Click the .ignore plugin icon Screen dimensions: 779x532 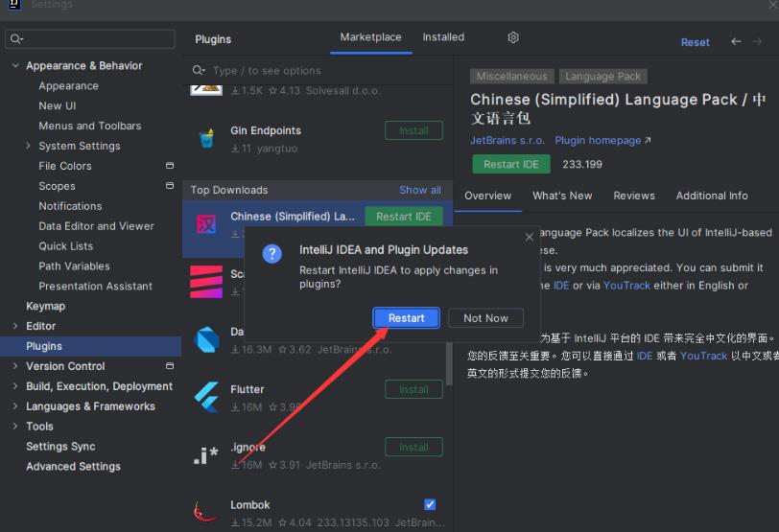tap(205, 455)
